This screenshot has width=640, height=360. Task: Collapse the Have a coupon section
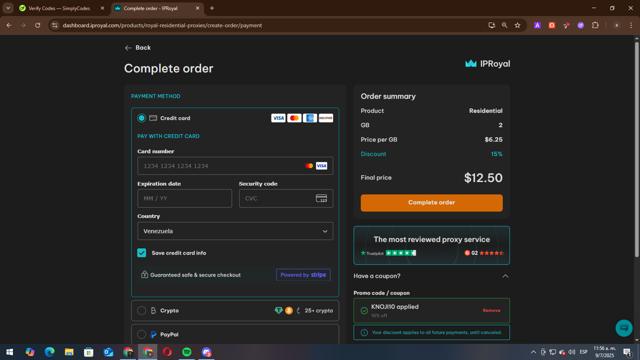[505, 276]
